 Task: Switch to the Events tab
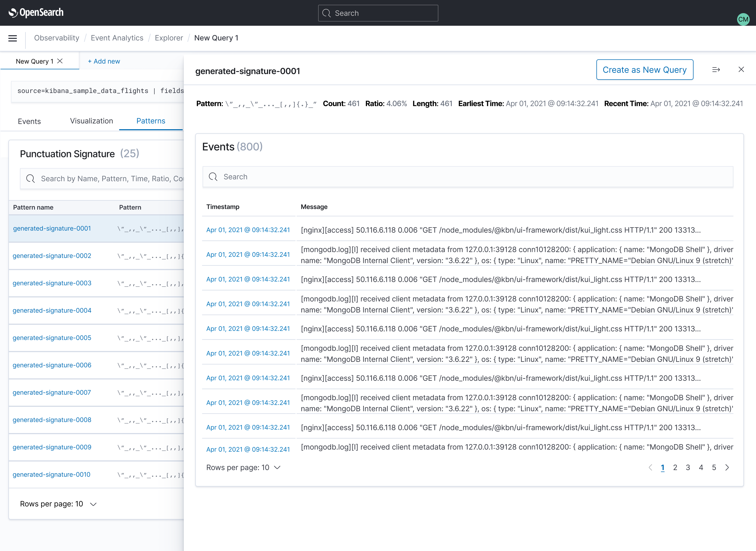29,121
